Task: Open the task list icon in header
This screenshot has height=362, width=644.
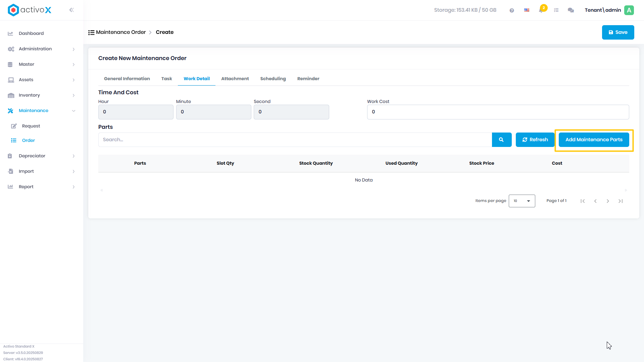Action: (556, 10)
